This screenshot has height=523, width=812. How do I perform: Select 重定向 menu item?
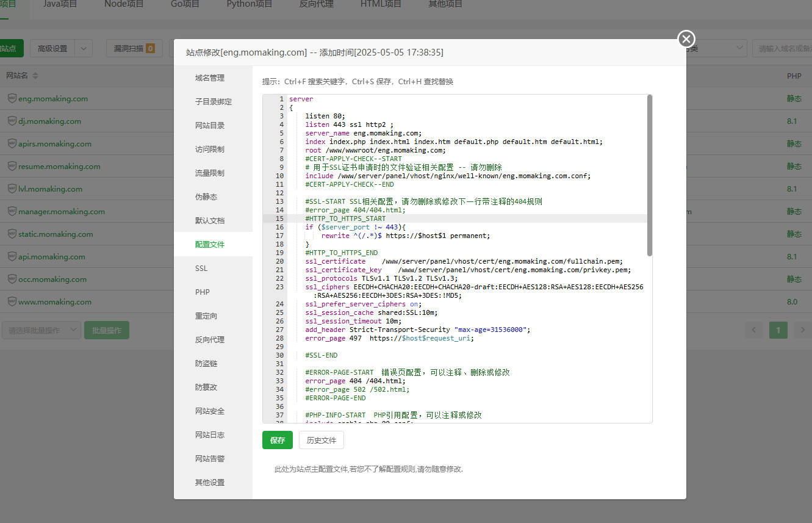(213, 316)
